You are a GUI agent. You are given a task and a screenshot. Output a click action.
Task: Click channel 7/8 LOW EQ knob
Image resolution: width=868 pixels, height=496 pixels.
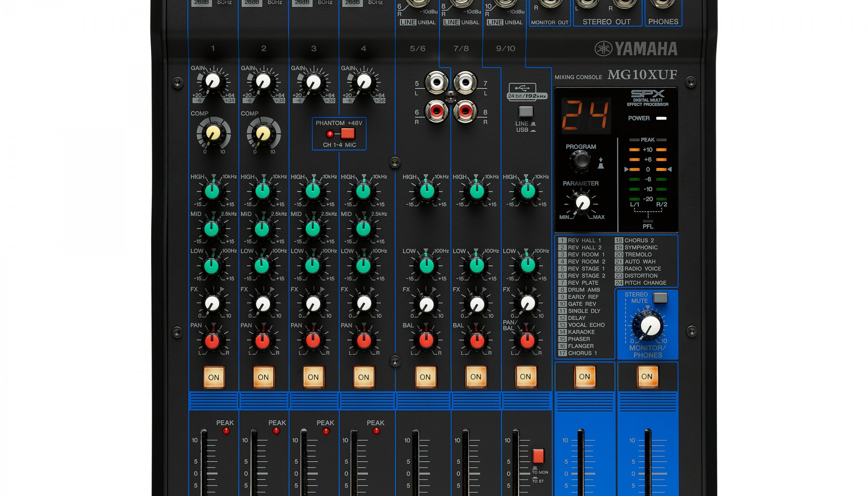477,266
